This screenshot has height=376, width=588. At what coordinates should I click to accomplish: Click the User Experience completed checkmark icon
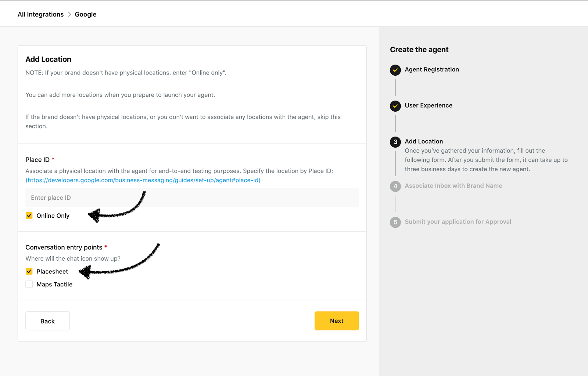click(x=395, y=106)
